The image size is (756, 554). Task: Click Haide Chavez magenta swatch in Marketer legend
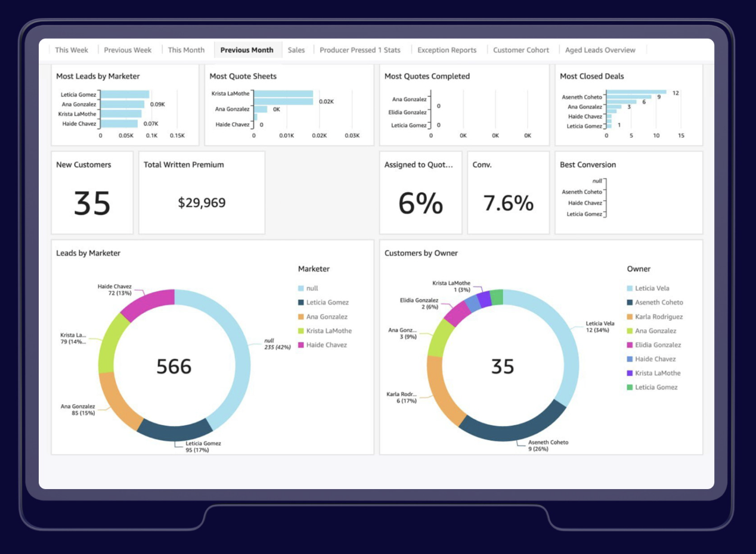coord(301,345)
